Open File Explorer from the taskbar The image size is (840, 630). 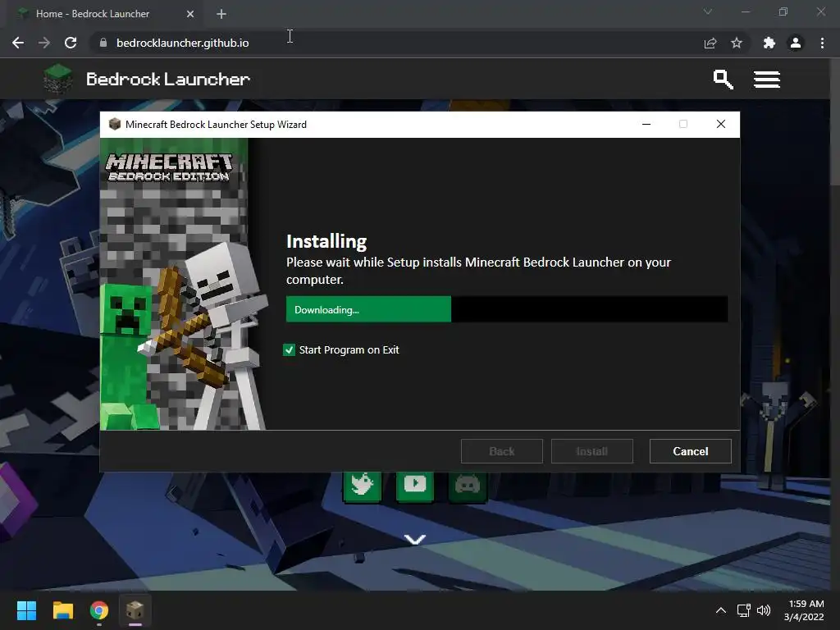point(62,610)
